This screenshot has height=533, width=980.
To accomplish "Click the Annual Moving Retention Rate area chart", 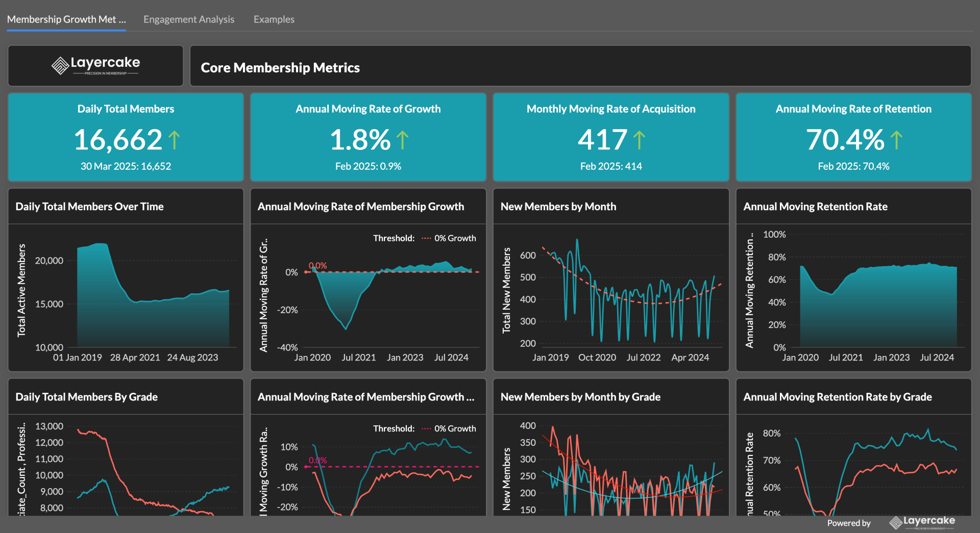I will click(x=878, y=306).
